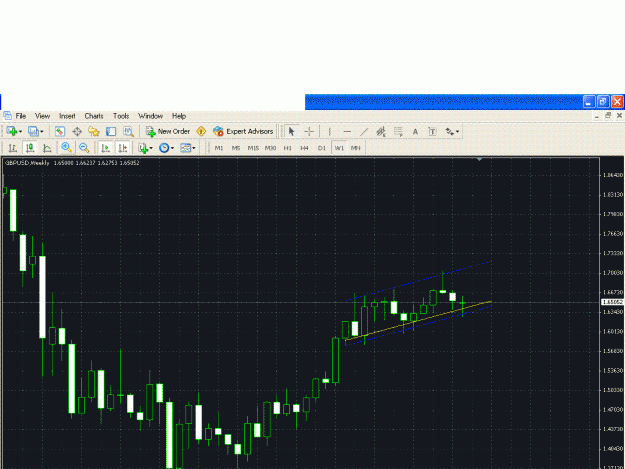Zoom in the chart with plus magnifier
Viewport: 625px width, 469px height.
coord(66,148)
